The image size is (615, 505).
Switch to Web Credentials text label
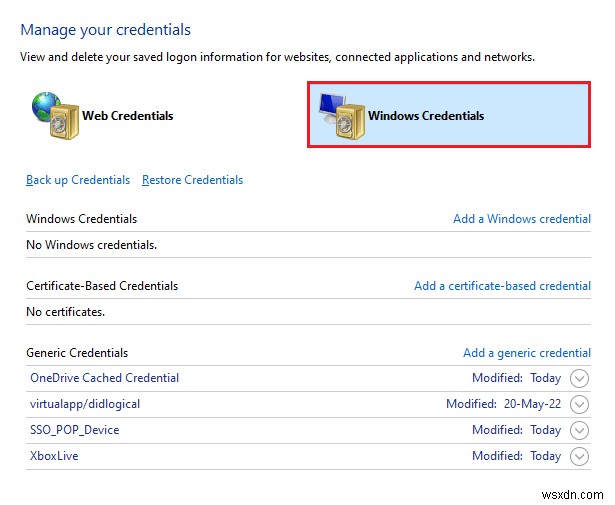coord(127,116)
